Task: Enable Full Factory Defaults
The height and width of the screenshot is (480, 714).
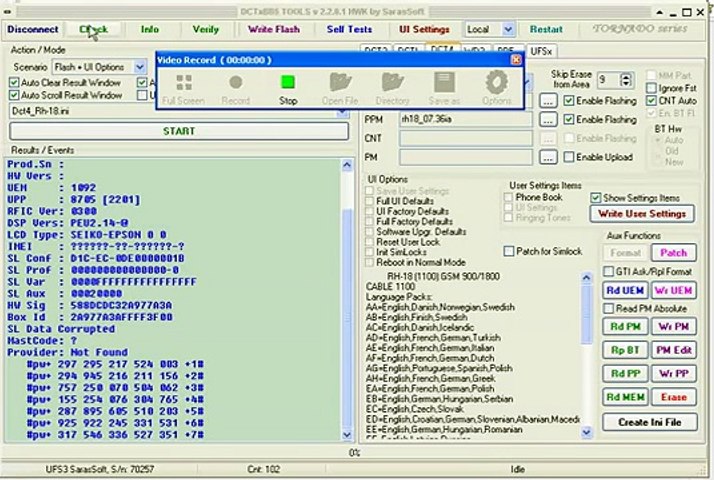Action: click(370, 221)
